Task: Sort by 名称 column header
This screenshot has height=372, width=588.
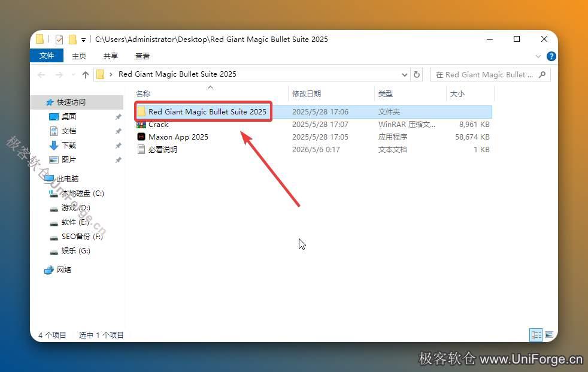Action: pyautogui.click(x=143, y=94)
